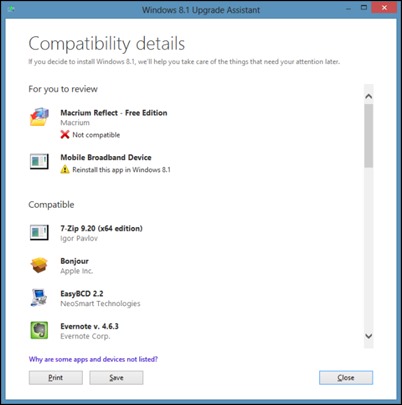Viewport: 402px width, 405px height.
Task: Click the scroll down arrow
Action: pos(368,336)
